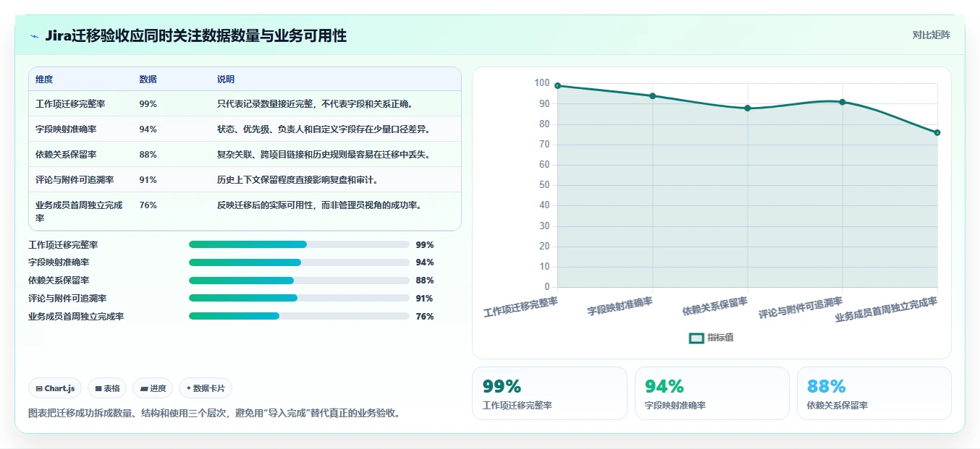Click the 工作项迁移完整率 progress bar

299,244
